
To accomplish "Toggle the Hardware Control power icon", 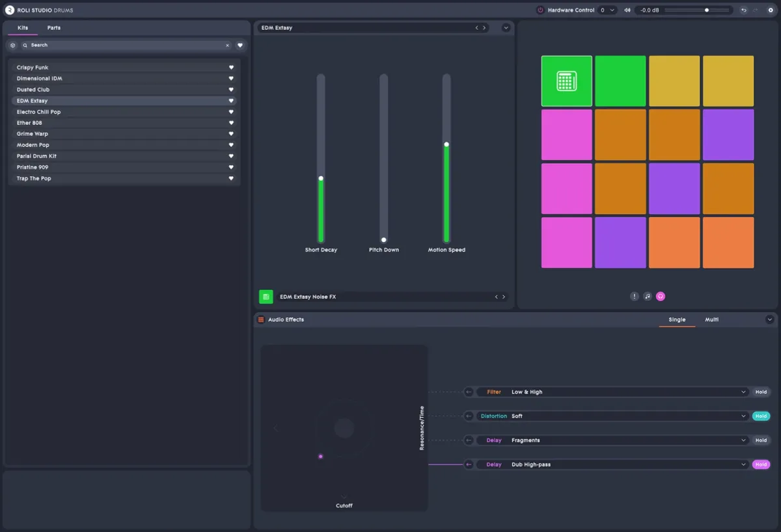I will 540,10.
